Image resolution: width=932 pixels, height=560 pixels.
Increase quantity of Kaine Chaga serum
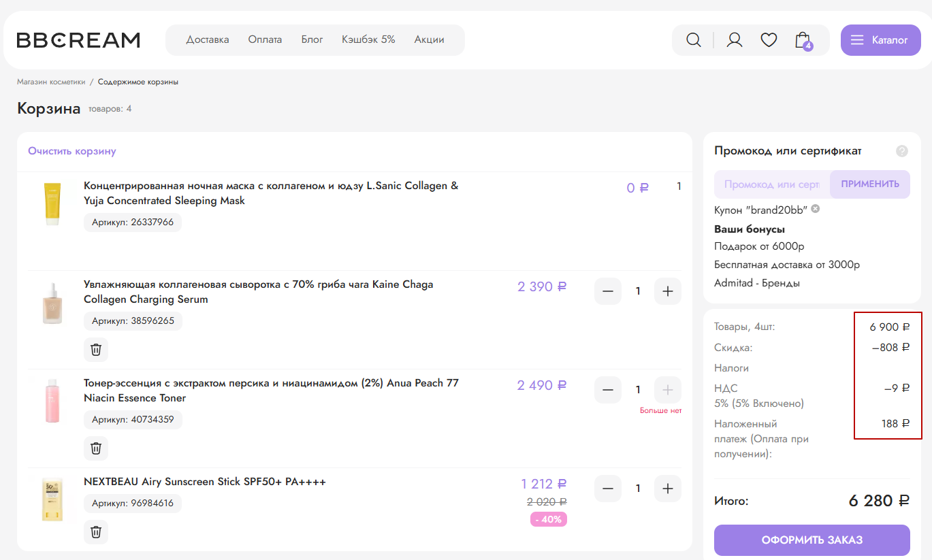(668, 291)
